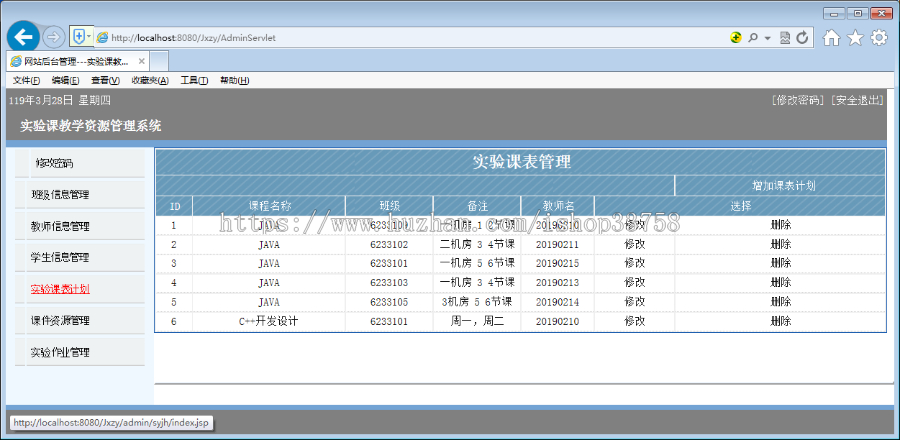Click 修改 for class 6233105 row
Viewport: 900px width, 440px height.
[634, 302]
